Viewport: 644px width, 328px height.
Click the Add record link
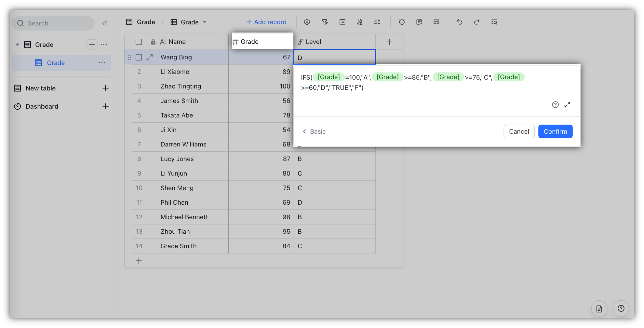pos(266,22)
